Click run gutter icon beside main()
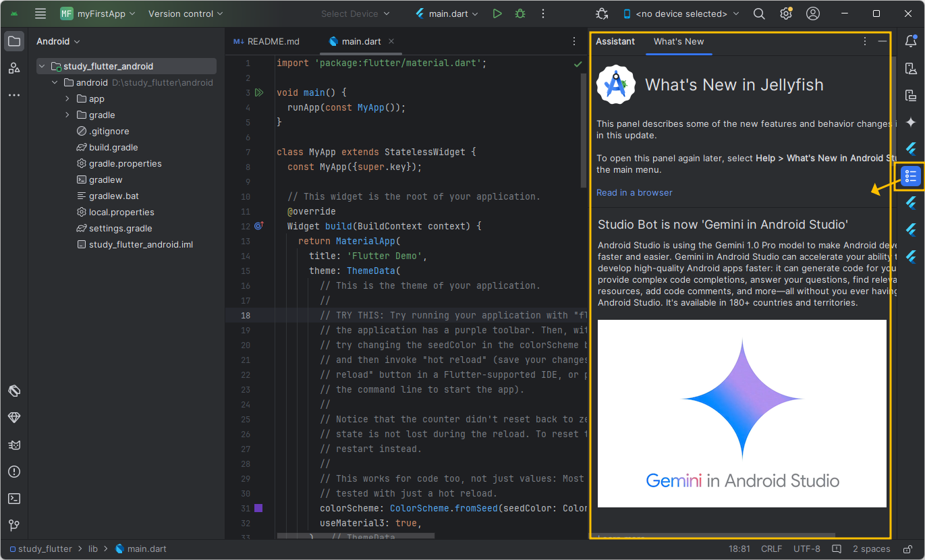The width and height of the screenshot is (925, 560). [259, 92]
